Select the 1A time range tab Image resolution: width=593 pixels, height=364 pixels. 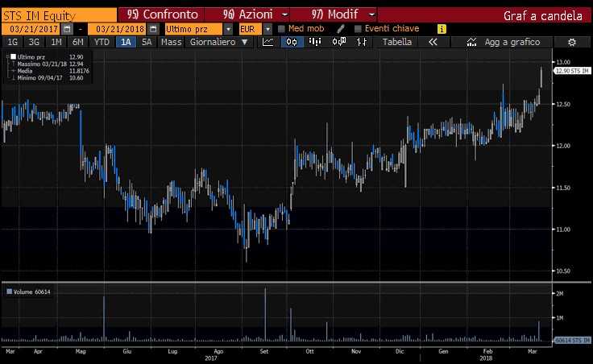pos(126,42)
